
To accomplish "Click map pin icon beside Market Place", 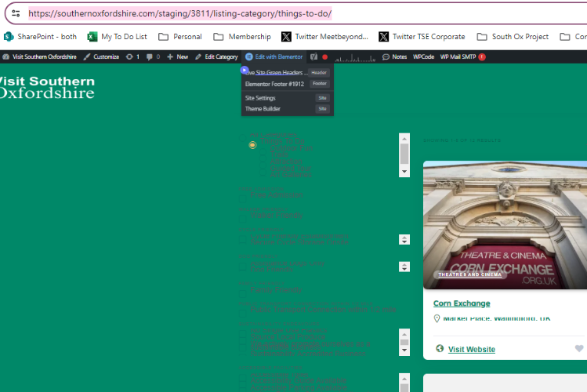I will click(437, 318).
